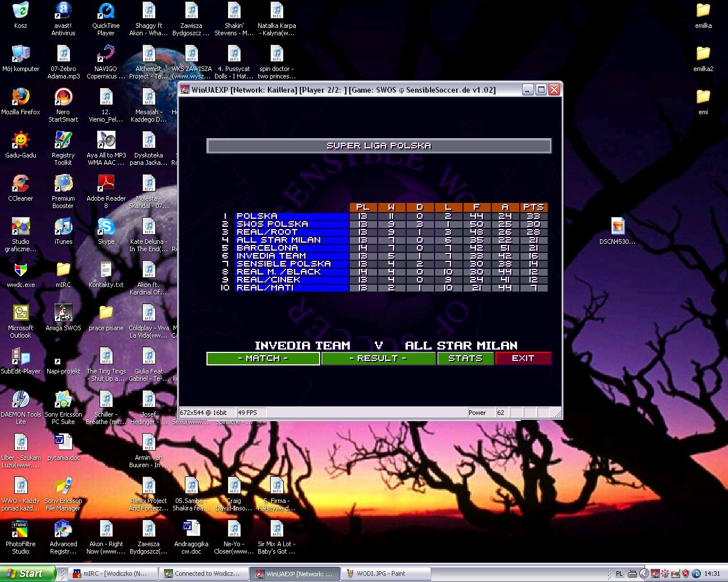Open the mIRC desktop folder
The width and height of the screenshot is (728, 582).
click(x=63, y=271)
